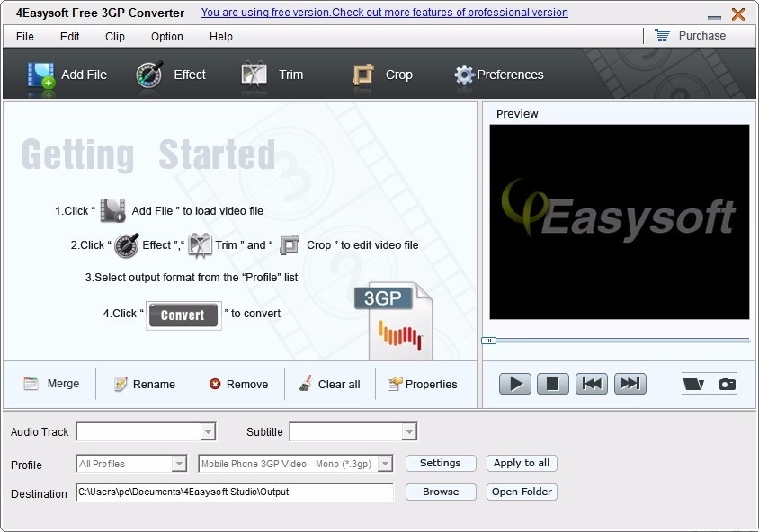This screenshot has height=532, width=759.
Task: Click in the Destination path field
Action: click(235, 492)
